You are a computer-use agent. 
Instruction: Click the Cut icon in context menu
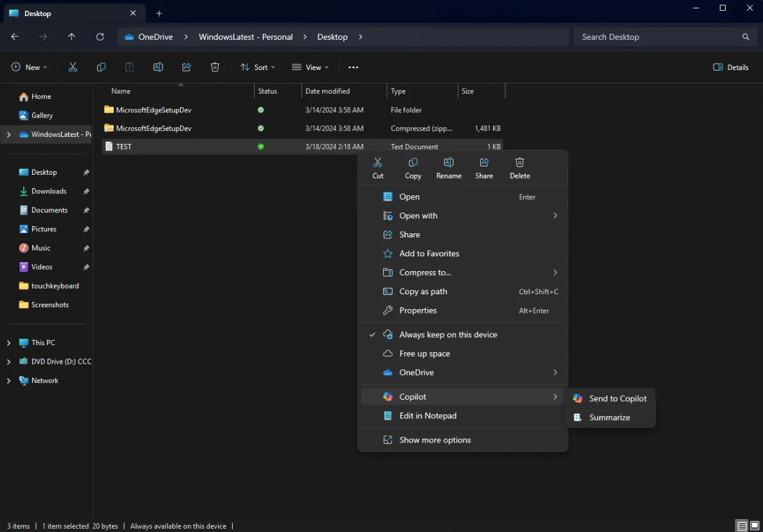coord(377,163)
